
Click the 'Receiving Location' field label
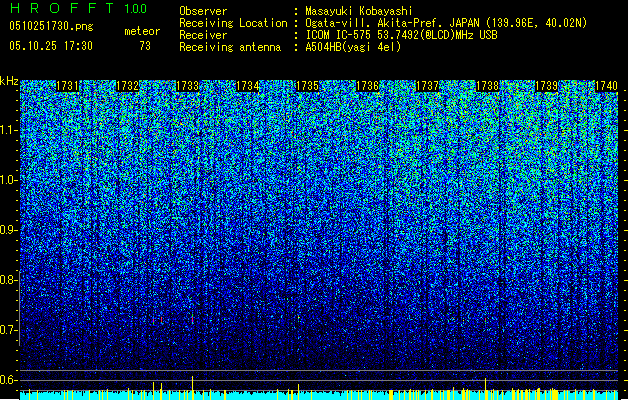(x=233, y=23)
